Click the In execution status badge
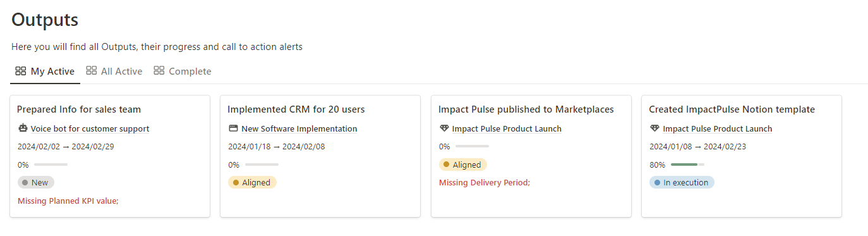The image size is (868, 236). pos(682,182)
